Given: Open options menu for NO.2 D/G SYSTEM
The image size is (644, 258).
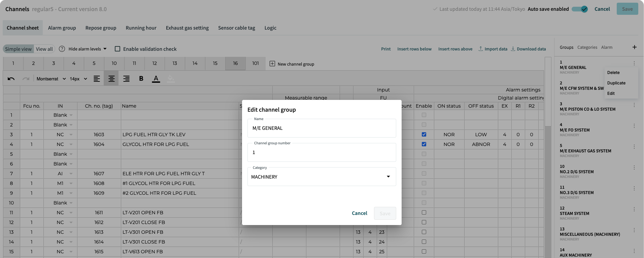Looking at the screenshot, I should click(634, 168).
